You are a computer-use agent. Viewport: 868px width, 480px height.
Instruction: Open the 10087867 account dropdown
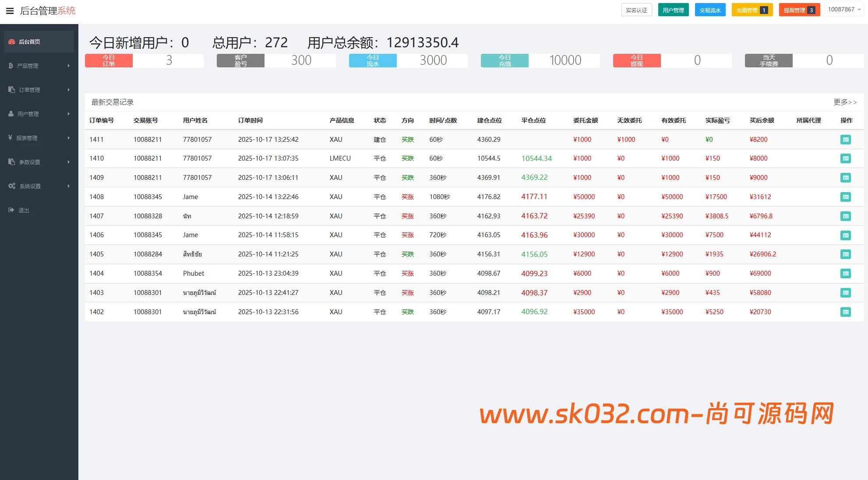coord(844,9)
